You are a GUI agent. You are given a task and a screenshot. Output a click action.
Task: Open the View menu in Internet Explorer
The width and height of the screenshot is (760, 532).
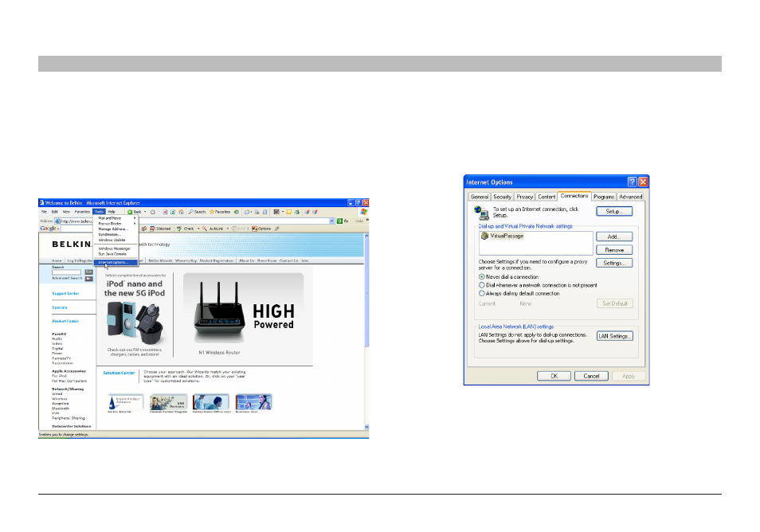click(66, 212)
